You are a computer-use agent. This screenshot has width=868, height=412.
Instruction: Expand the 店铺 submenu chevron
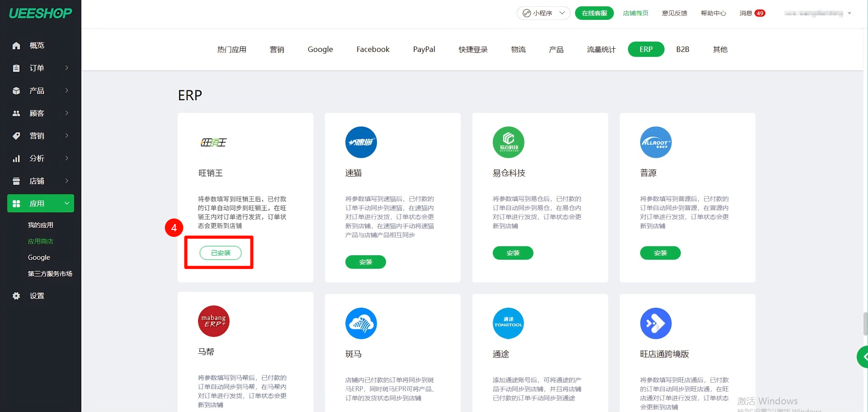point(67,181)
